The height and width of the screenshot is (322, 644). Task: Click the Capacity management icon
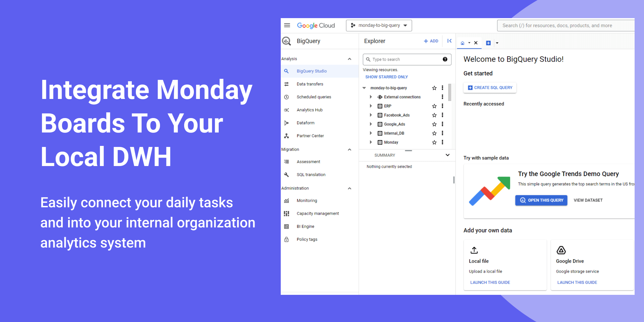(286, 214)
